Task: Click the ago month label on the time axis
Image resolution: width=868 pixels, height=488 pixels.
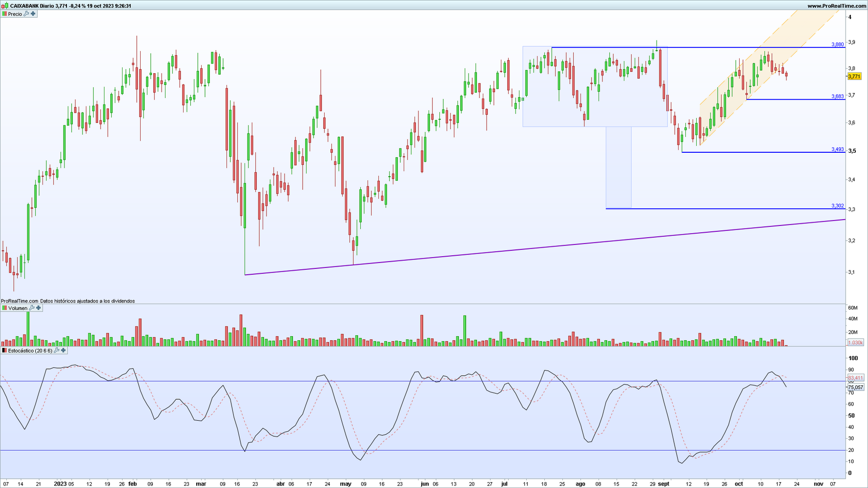Action: 580,484
